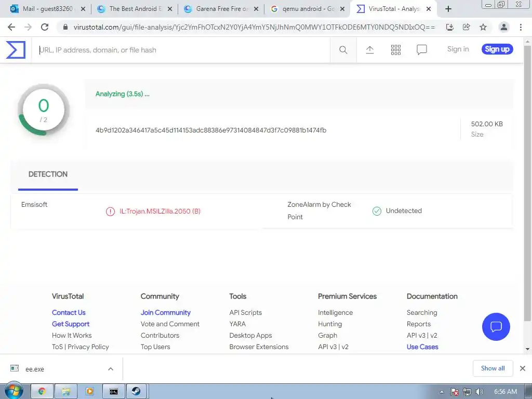Click the volume speaker tray icon
The width and height of the screenshot is (532, 399).
tap(479, 392)
